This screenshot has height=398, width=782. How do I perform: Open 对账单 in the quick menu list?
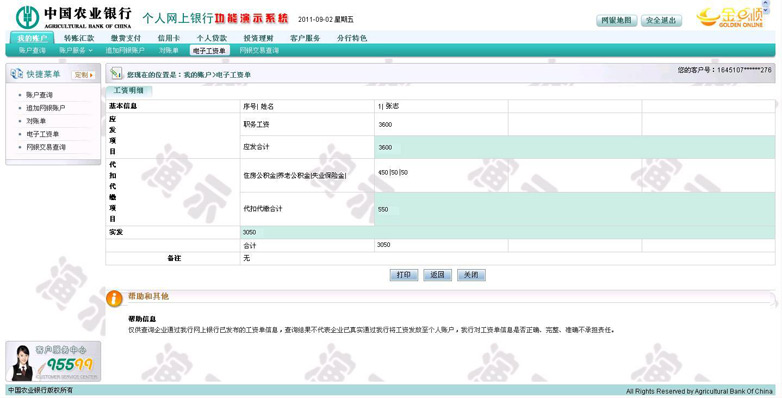point(36,121)
